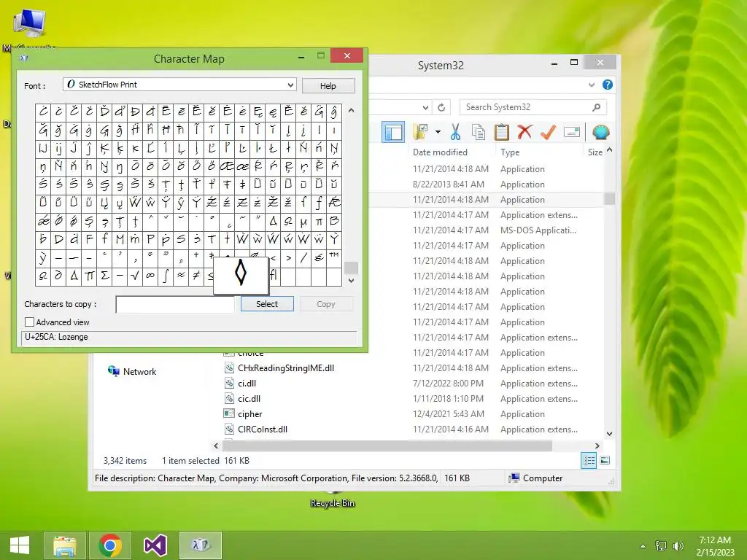
Task: Select the CHxReadingStringIME.dll file
Action: pyautogui.click(x=286, y=368)
